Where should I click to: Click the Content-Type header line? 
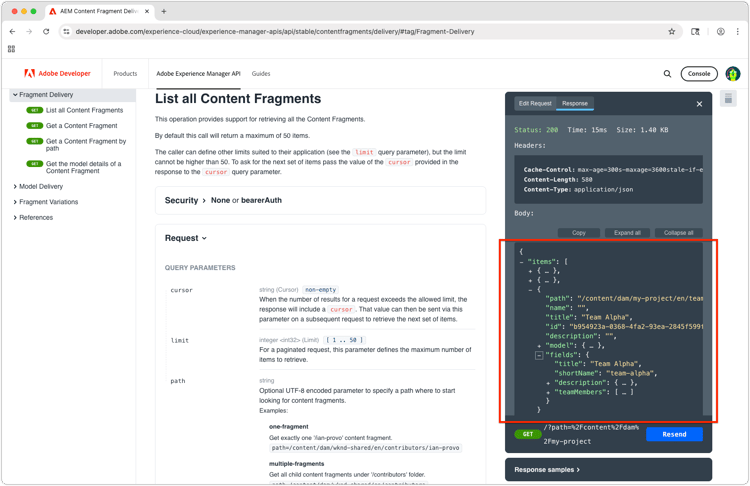coord(578,190)
